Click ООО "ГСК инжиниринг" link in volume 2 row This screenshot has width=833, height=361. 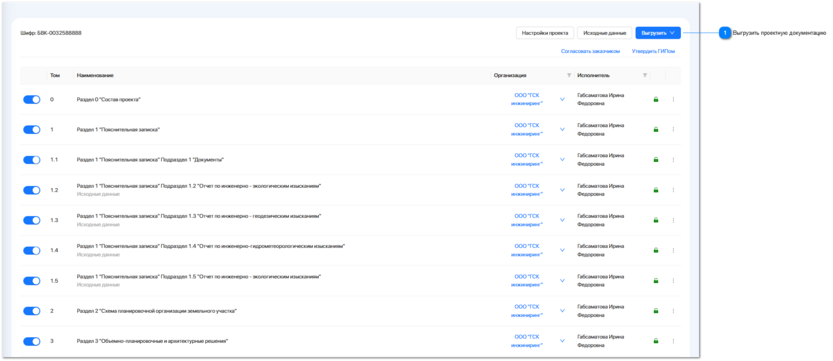[527, 311]
